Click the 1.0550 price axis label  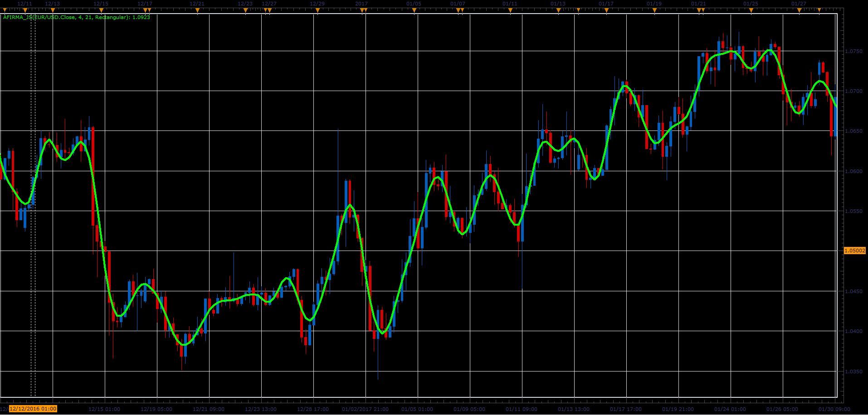point(854,211)
